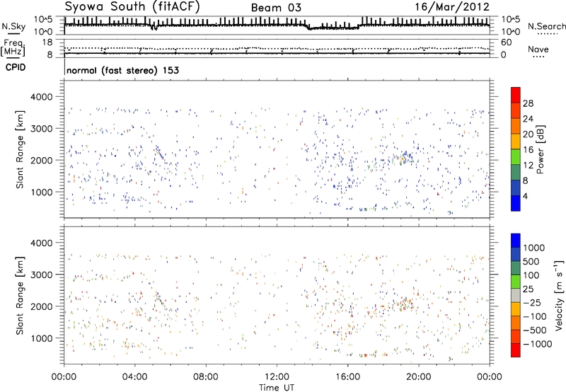Click the 04:00 time tick label
Viewport: 566px width, 392px height.
(135, 377)
